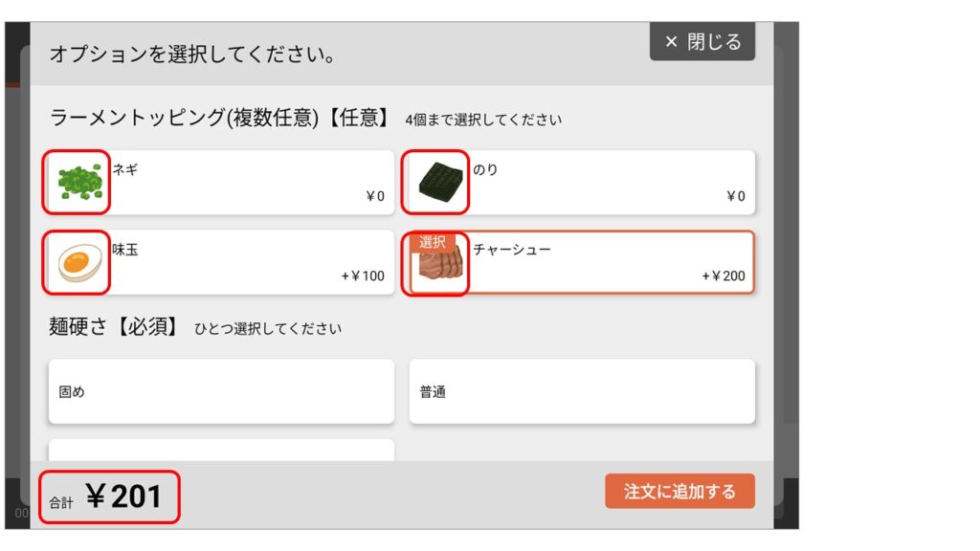Click the nori seaweed (のり) image
The height and width of the screenshot is (551, 980).
pos(436,182)
